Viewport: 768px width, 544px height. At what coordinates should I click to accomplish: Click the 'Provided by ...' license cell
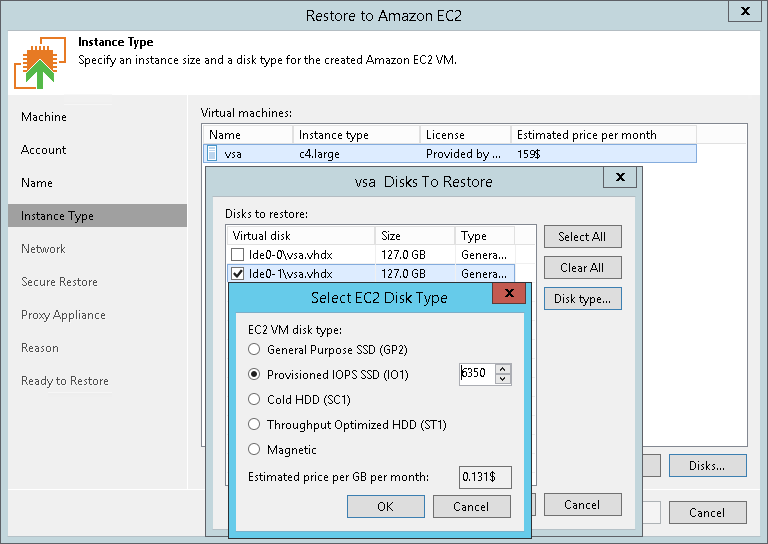pos(463,154)
